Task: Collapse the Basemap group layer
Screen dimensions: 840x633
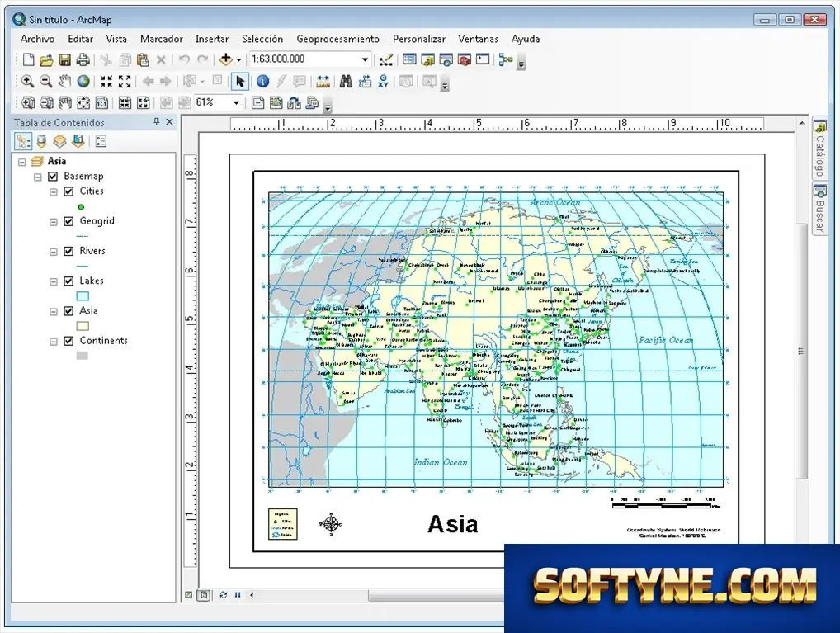Action: 37,177
